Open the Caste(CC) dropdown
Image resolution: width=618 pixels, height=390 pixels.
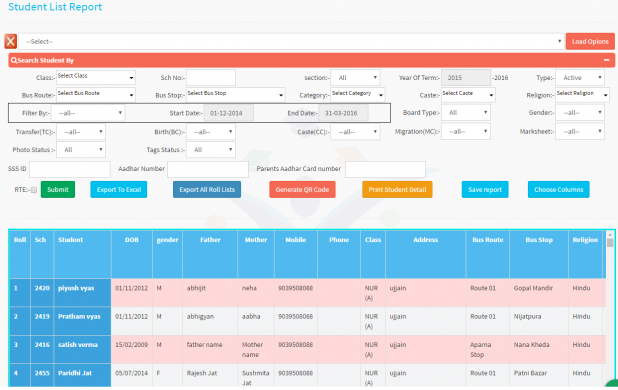355,132
